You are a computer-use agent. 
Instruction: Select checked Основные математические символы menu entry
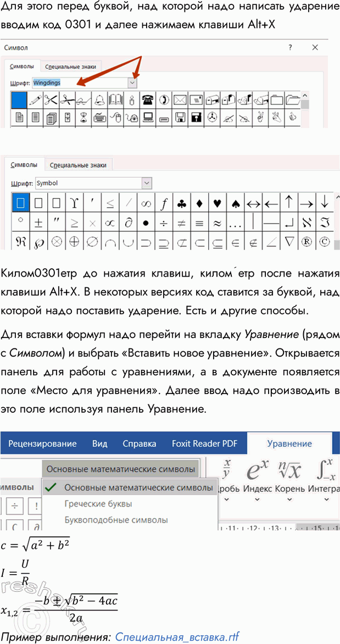coord(129,487)
